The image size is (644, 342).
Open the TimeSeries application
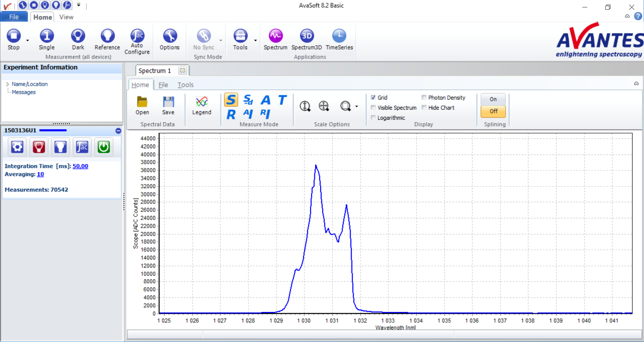339,36
